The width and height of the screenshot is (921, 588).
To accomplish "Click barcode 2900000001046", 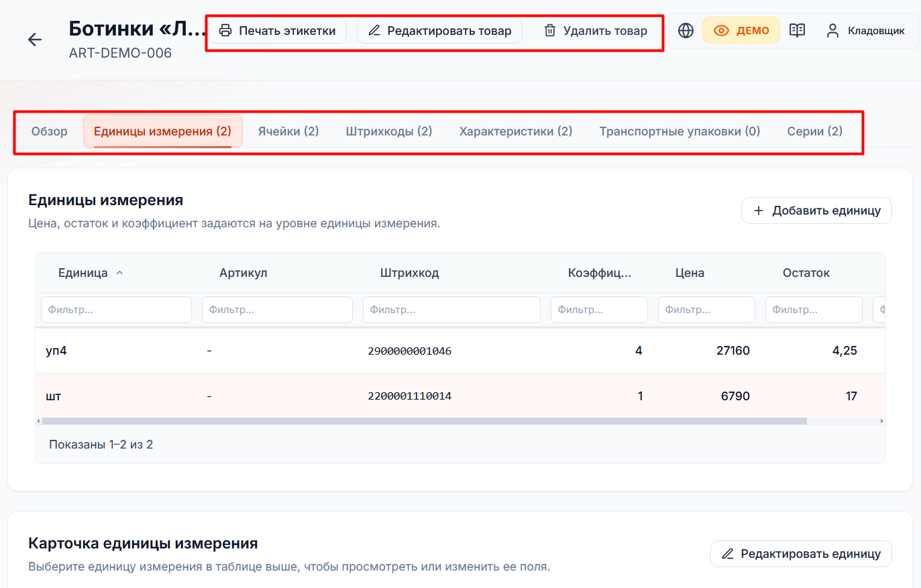I will point(410,351).
